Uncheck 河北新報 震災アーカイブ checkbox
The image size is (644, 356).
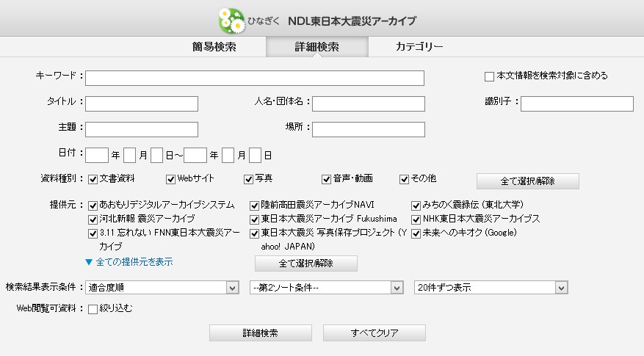tap(93, 219)
